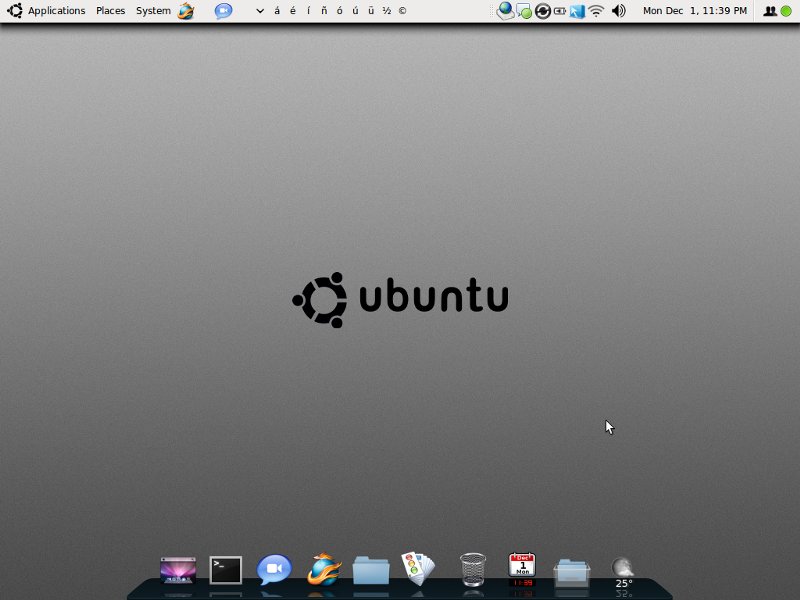This screenshot has width=800, height=600.
Task: Insert the ó character from palette
Action: click(x=340, y=11)
